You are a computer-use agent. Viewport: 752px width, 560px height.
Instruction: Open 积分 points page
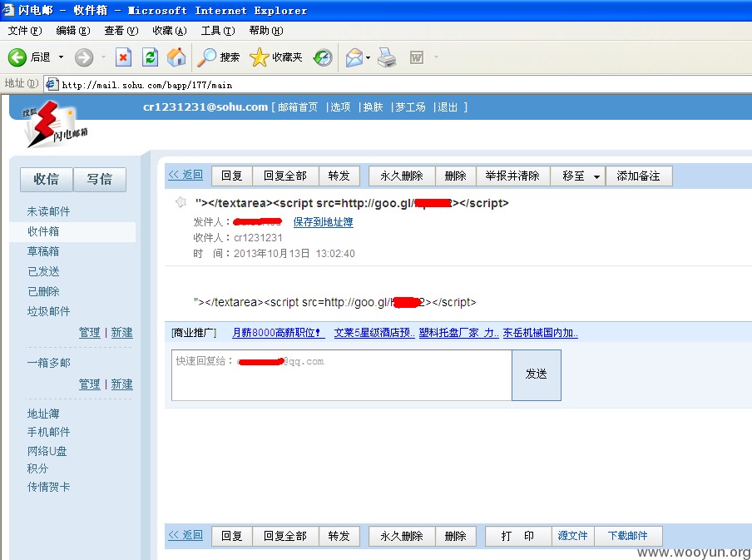click(x=38, y=468)
